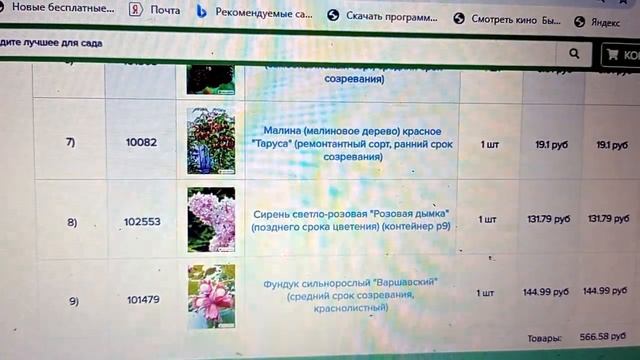Click the first 19.1 руб unit price

tap(551, 144)
